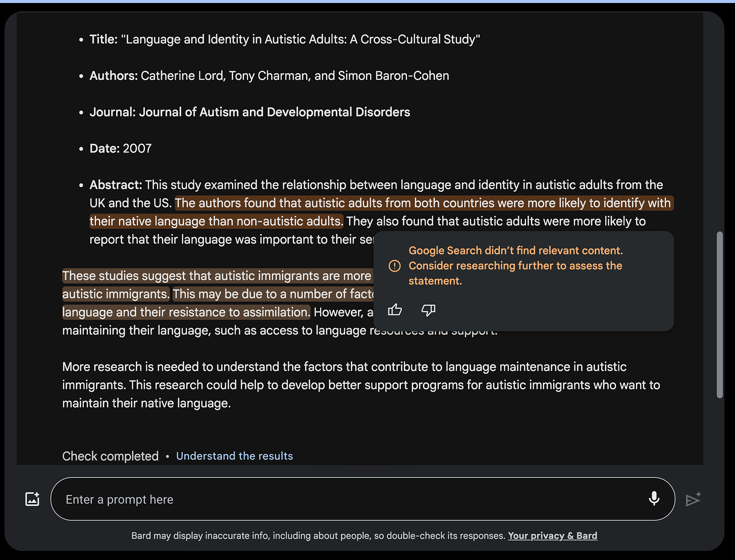Click the send prompt arrow icon
This screenshot has width=735, height=560.
(x=693, y=499)
